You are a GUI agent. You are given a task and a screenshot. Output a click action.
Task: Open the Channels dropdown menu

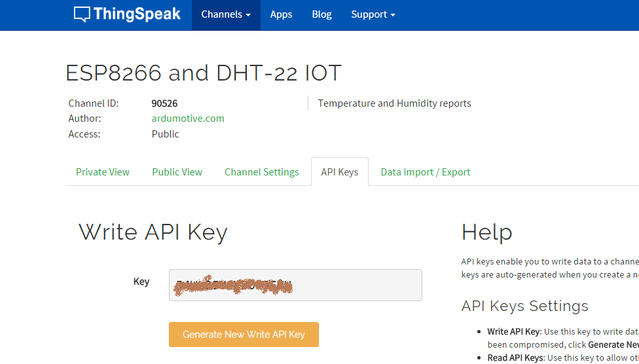[x=226, y=14]
